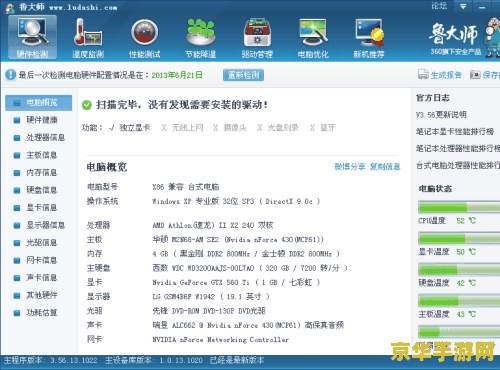Click the 主板温度 green progress bar
This screenshot has height=370, width=500.
click(459, 300)
